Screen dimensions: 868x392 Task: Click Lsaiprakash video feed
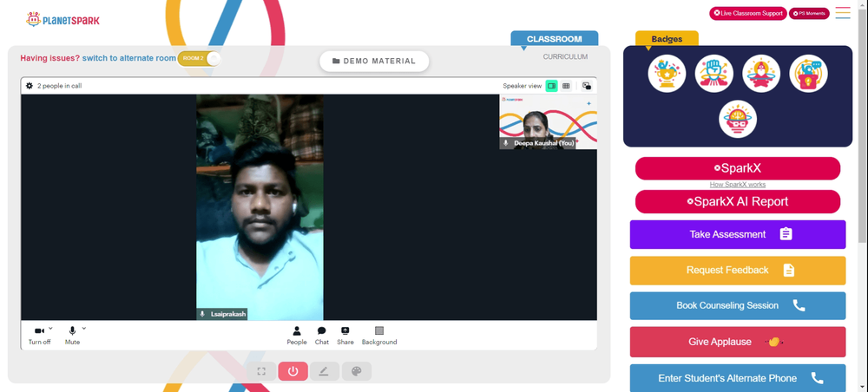coord(260,206)
